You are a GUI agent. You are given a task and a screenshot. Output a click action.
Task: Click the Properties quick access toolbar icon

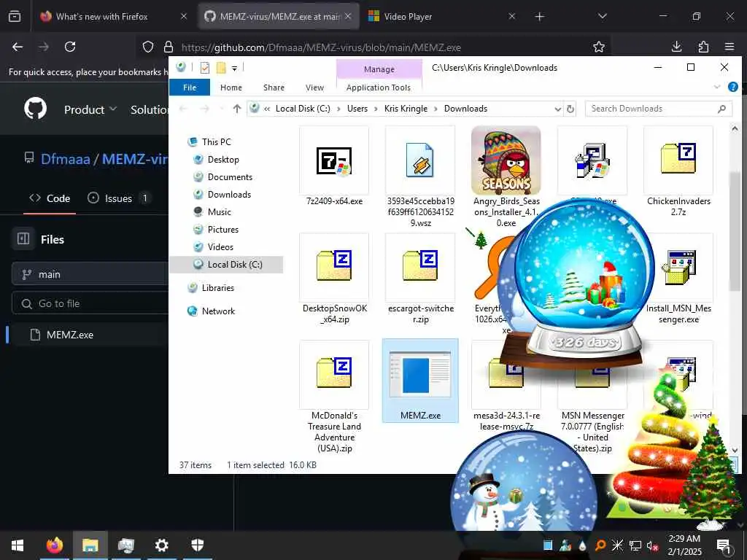205,68
